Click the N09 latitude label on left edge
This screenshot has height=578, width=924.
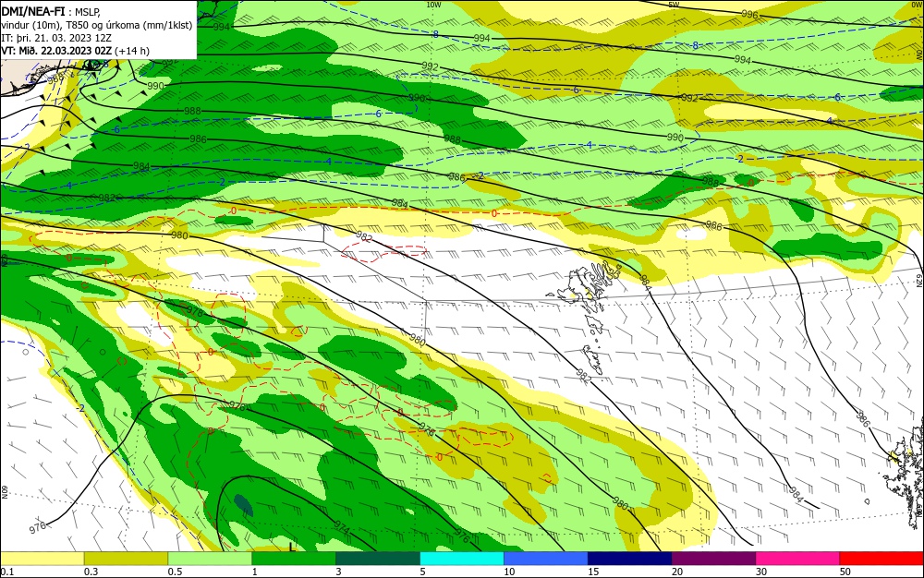[4, 492]
